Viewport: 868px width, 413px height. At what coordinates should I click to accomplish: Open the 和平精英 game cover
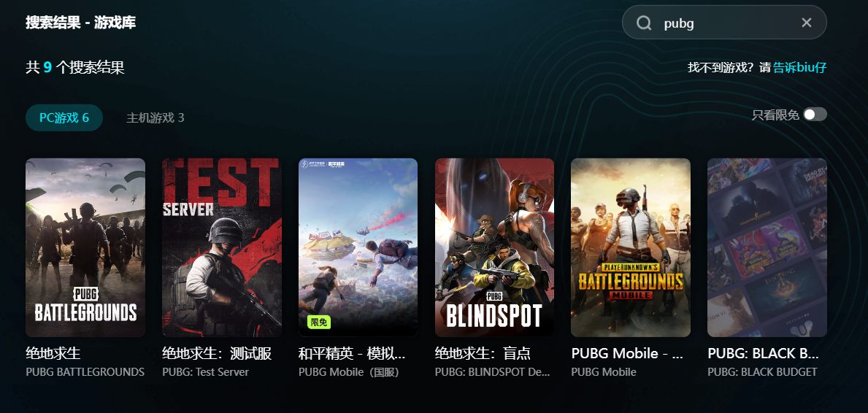point(358,247)
